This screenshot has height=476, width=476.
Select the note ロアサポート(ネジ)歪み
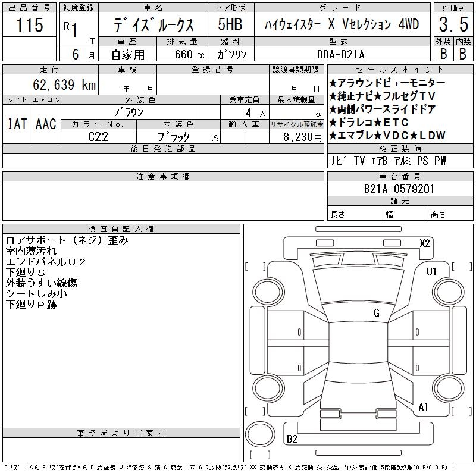(67, 240)
